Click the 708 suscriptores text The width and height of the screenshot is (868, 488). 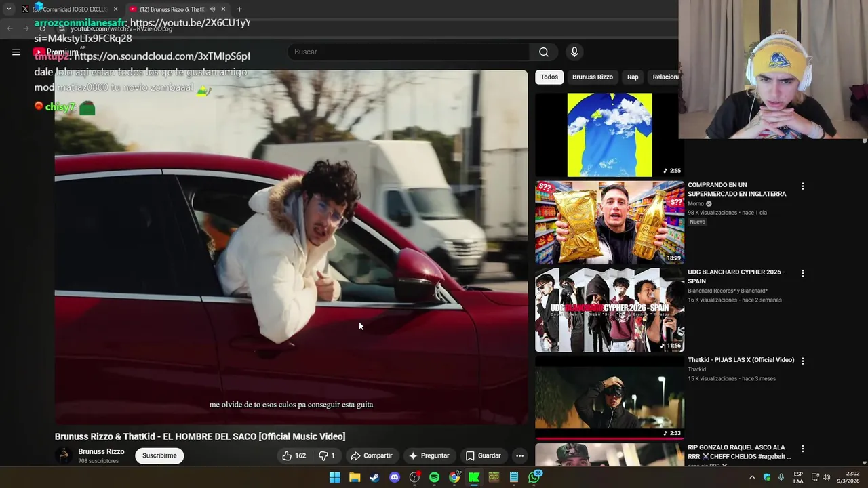(98, 461)
